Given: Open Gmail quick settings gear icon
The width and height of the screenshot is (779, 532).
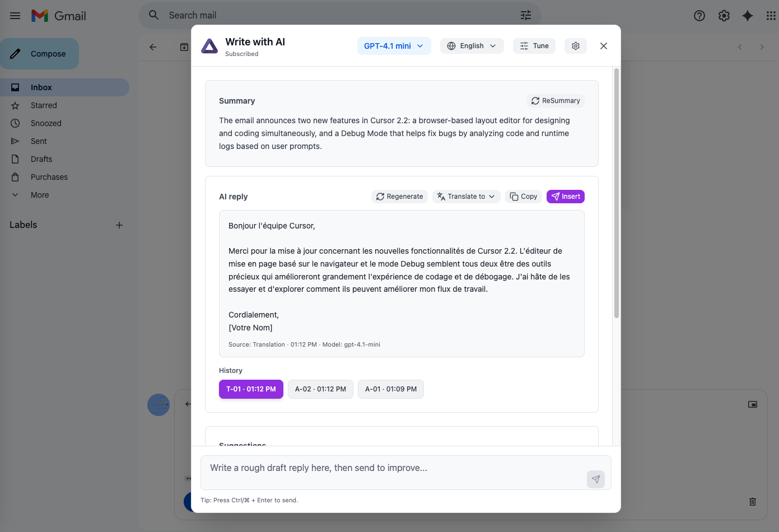Looking at the screenshot, I should coord(724,16).
